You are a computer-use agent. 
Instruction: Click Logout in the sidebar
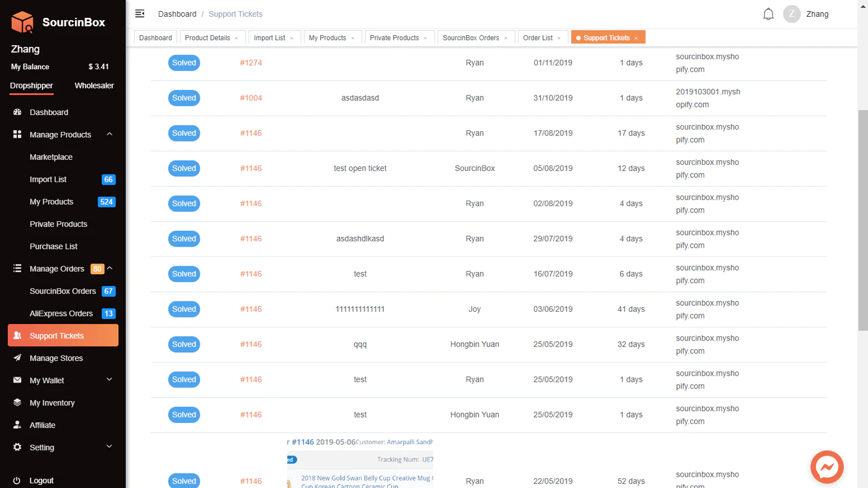point(41,480)
